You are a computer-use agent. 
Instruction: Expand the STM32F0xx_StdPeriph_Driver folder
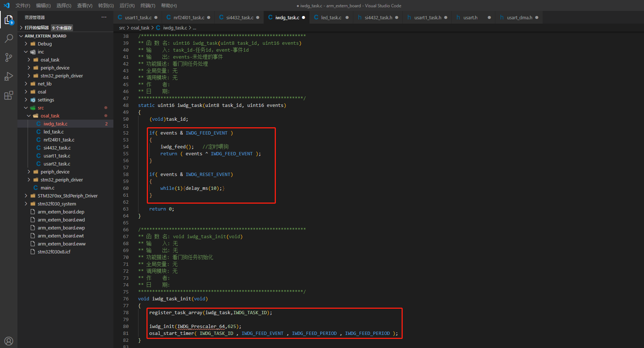pos(67,196)
